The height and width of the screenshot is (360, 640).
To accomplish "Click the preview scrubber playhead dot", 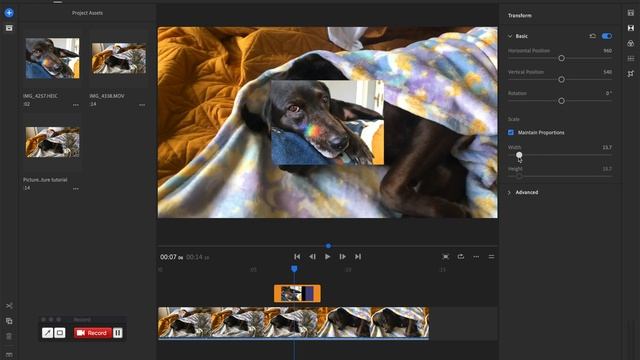I will (x=328, y=246).
